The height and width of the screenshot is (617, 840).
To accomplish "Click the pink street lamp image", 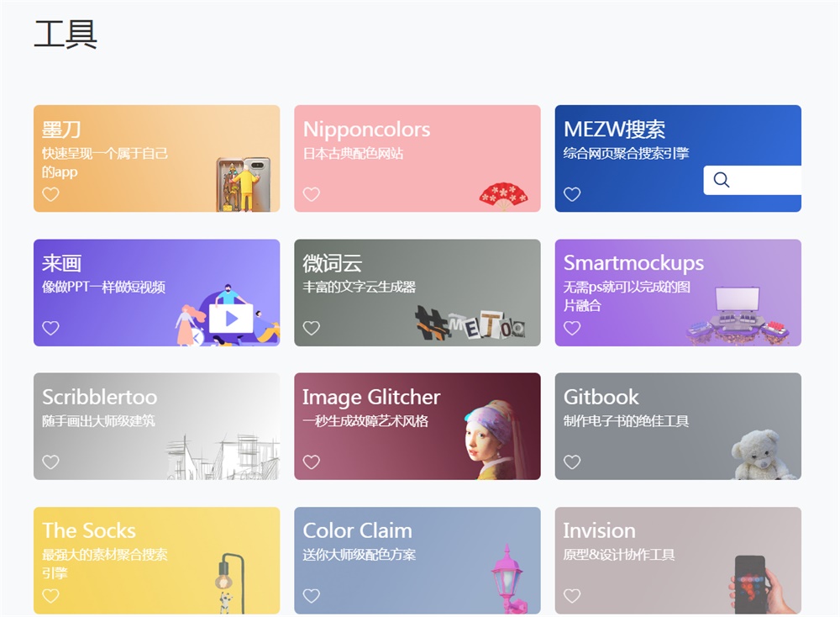I will click(507, 577).
